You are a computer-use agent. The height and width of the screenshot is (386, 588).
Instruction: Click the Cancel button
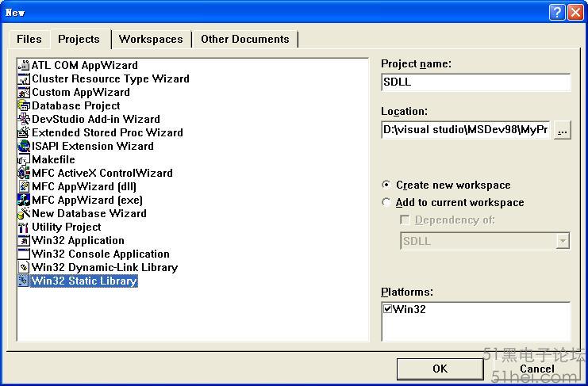tap(536, 369)
